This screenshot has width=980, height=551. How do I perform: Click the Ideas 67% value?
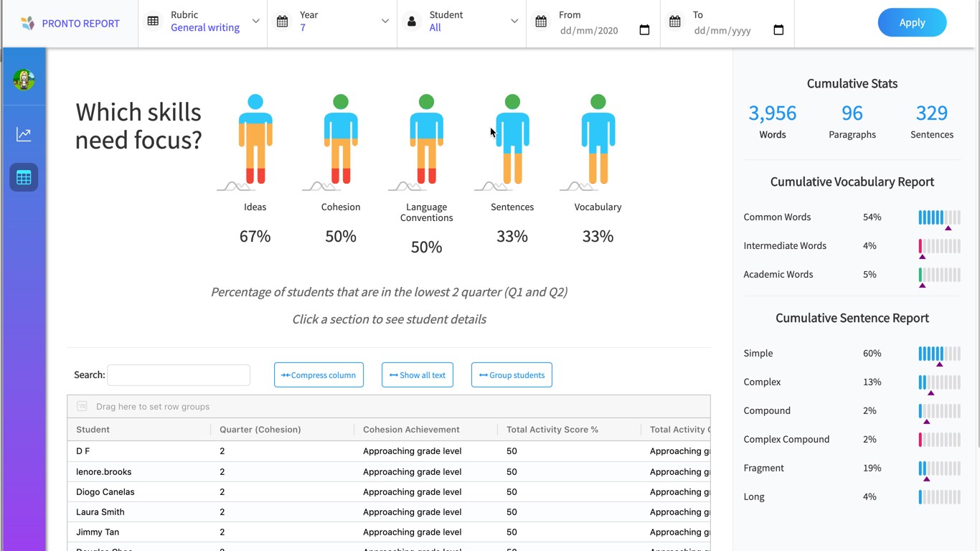(x=255, y=236)
